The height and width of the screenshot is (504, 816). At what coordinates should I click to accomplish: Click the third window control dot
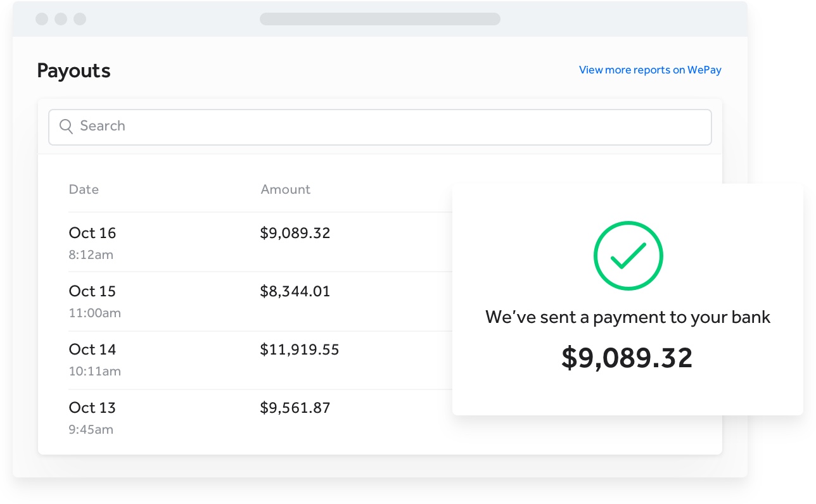point(80,19)
